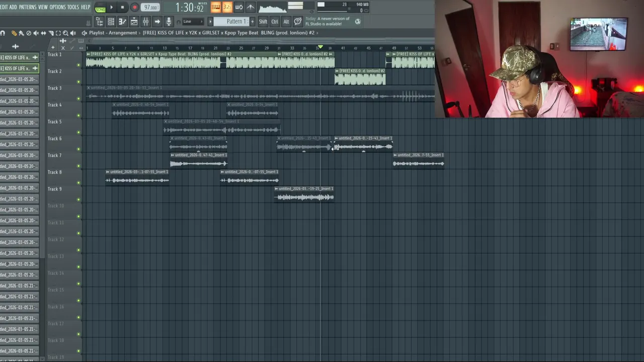Select the Slip tool with double arrows
The height and width of the screenshot is (362, 644).
43,33
